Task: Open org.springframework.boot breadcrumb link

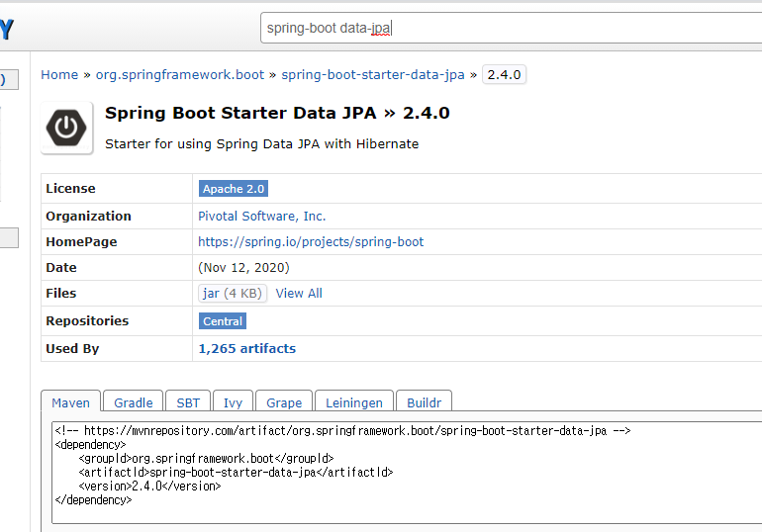Action: point(180,75)
